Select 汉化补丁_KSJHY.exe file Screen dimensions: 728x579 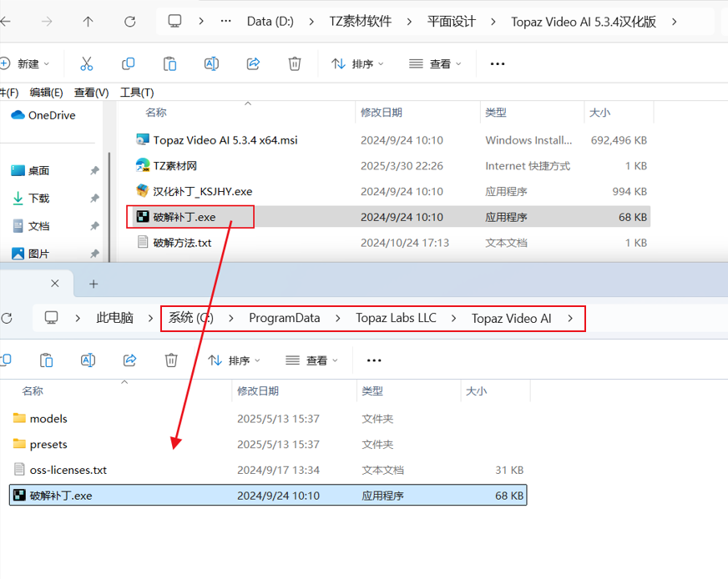(391, 191)
